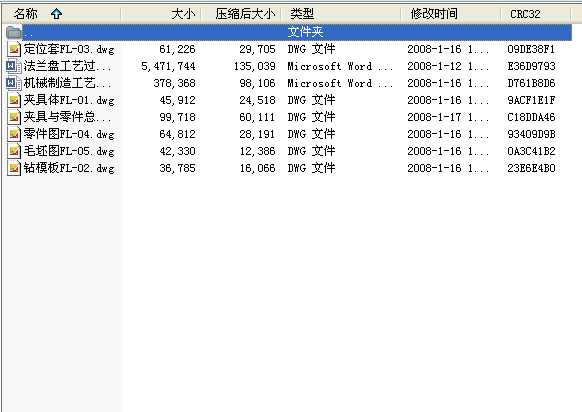The height and width of the screenshot is (412, 582).
Task: Click size value 378,368
Action: coord(174,83)
